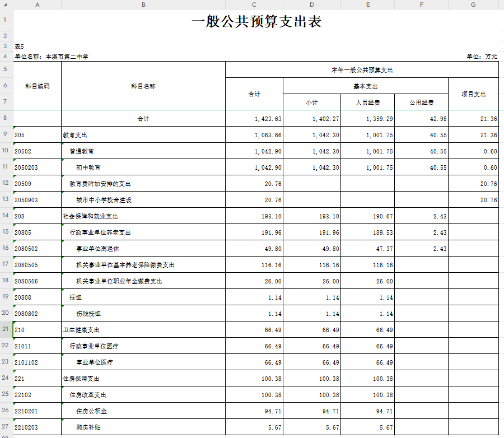Select row 21 header
Viewport: 504px width, 438px height.
(x=6, y=329)
